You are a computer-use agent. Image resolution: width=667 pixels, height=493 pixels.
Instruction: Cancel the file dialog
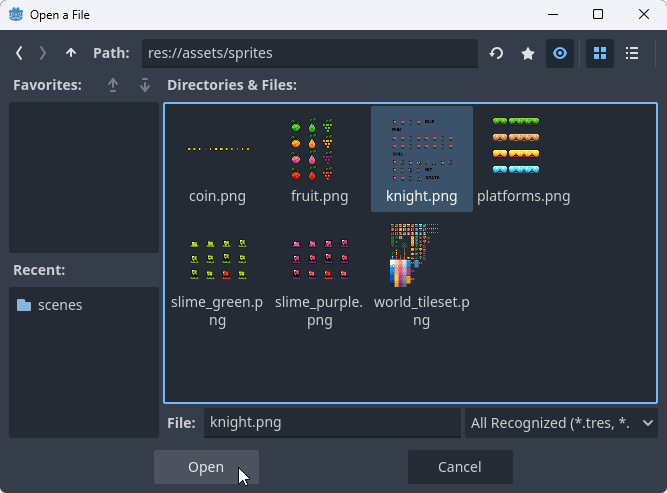click(460, 467)
